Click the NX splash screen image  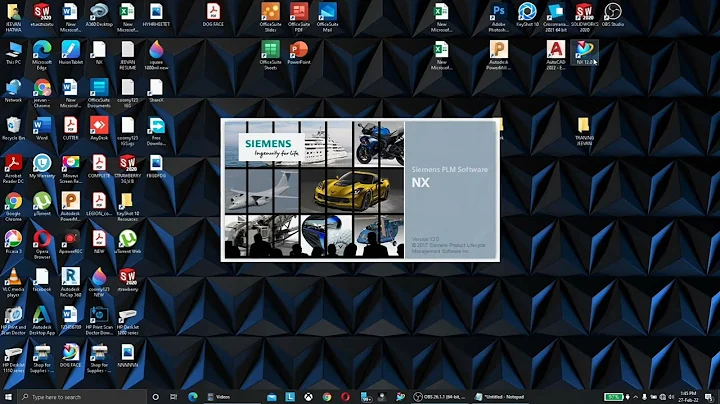click(x=360, y=190)
